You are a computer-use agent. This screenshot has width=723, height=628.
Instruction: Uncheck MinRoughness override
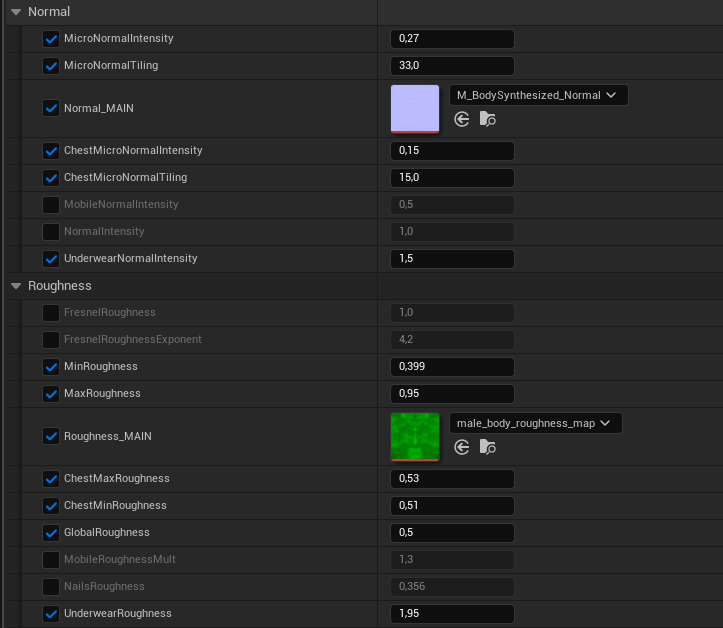coord(51,367)
